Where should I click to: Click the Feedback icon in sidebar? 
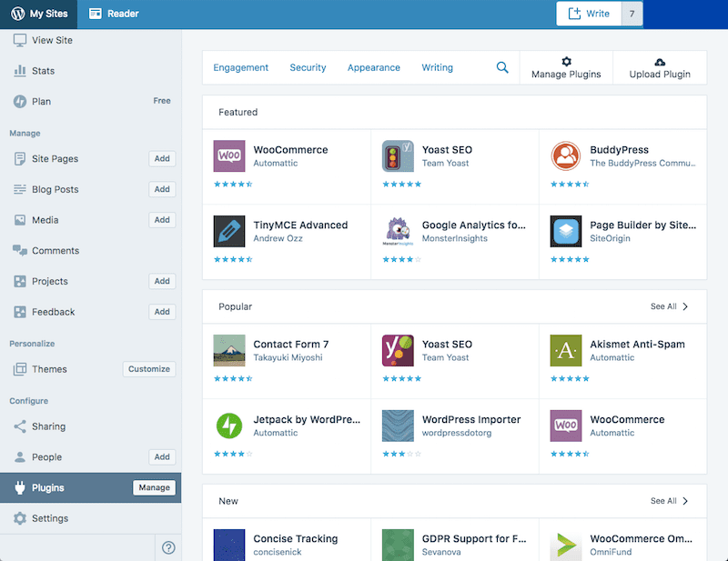tap(20, 312)
